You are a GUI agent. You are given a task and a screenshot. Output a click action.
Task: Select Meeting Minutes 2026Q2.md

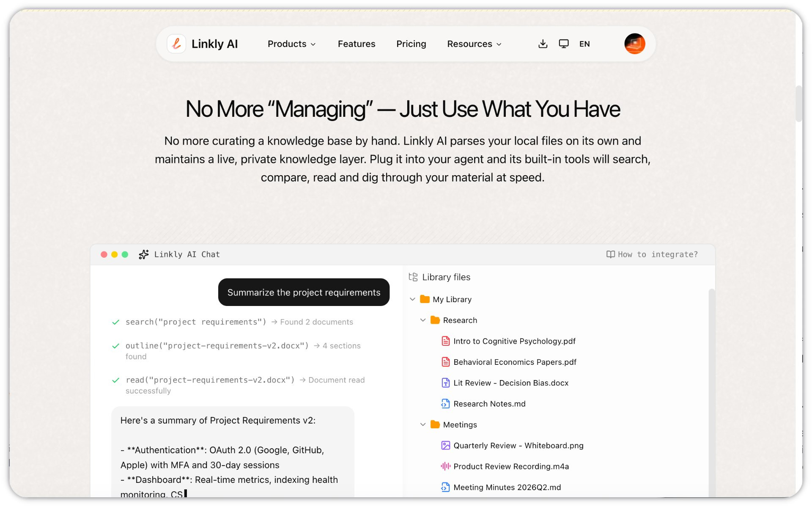click(507, 487)
